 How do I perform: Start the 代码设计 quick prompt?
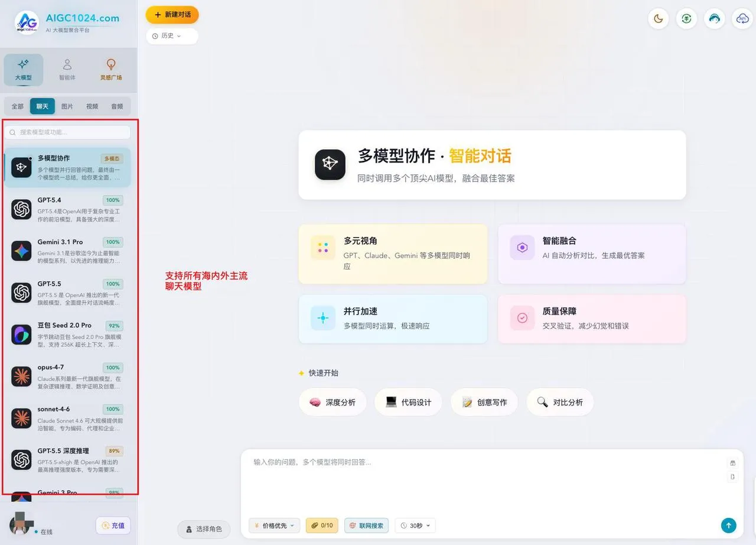pyautogui.click(x=408, y=403)
